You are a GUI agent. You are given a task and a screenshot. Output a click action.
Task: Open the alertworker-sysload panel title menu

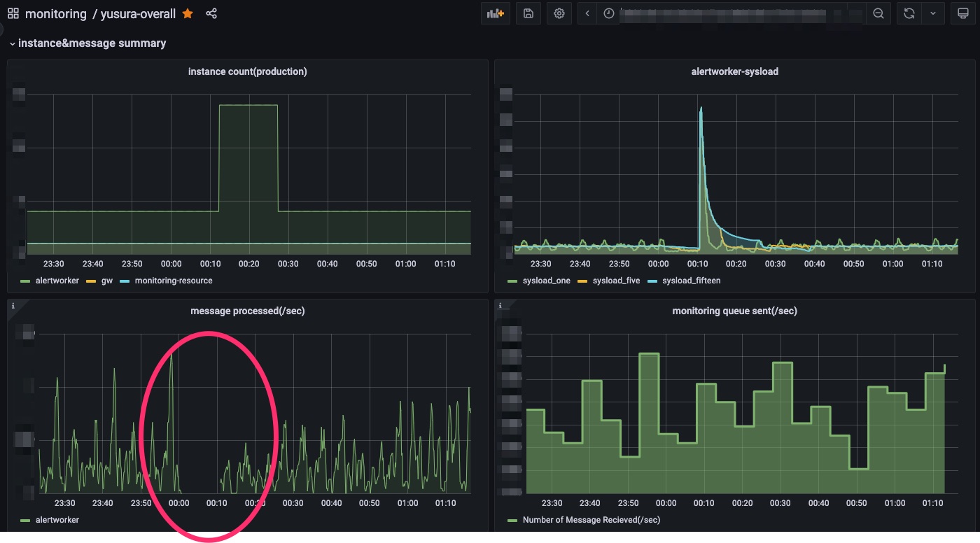734,71
